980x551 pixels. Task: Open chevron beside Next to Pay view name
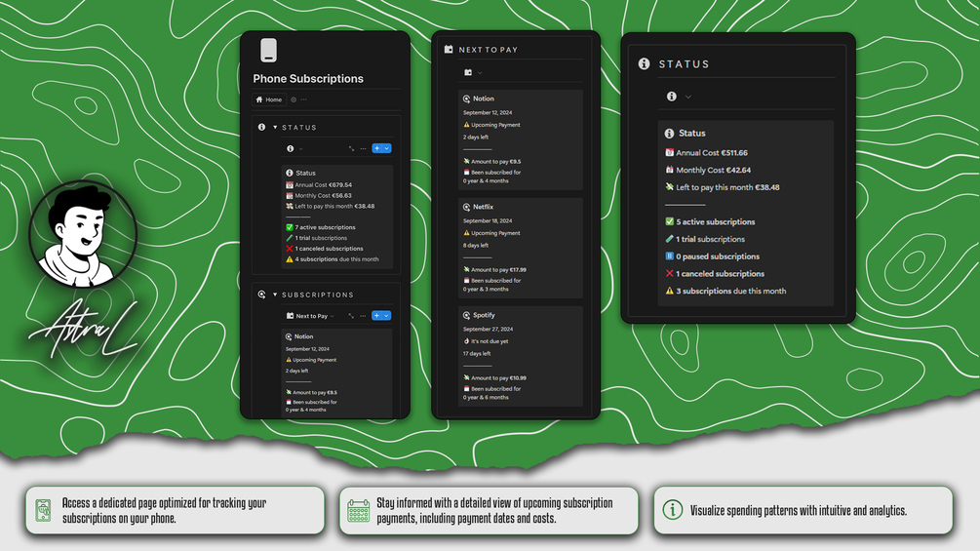pos(333,316)
